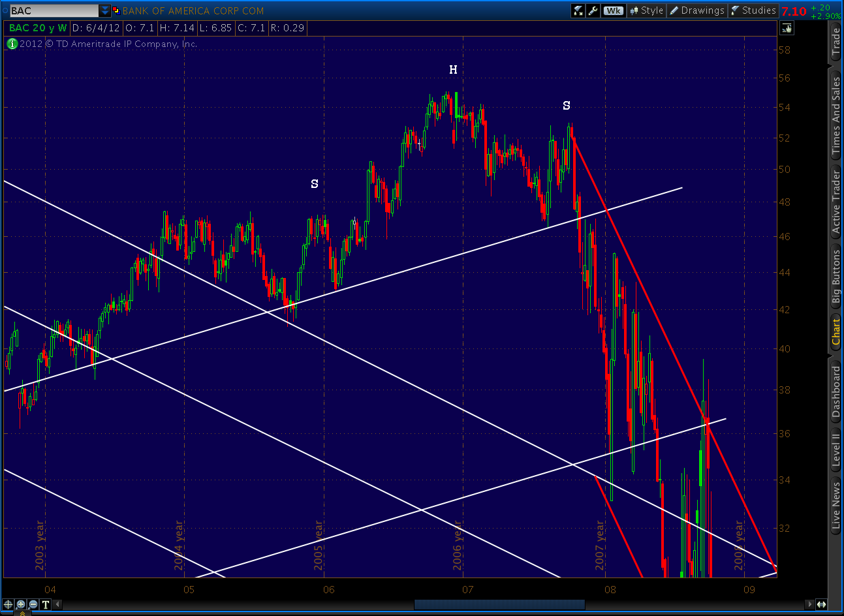This screenshot has height=616, width=844.
Task: Click the pointer tool icon below Studies
Action: click(787, 28)
